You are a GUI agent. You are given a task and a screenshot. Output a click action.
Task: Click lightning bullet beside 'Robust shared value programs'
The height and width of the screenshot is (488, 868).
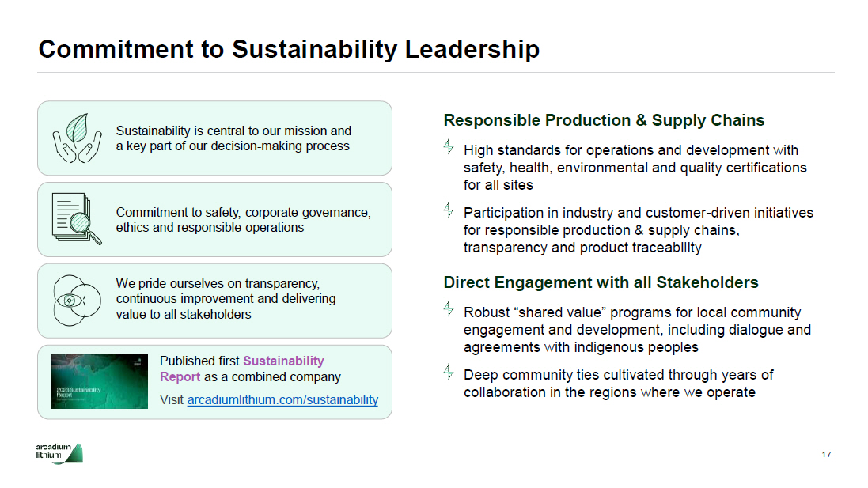(x=449, y=308)
